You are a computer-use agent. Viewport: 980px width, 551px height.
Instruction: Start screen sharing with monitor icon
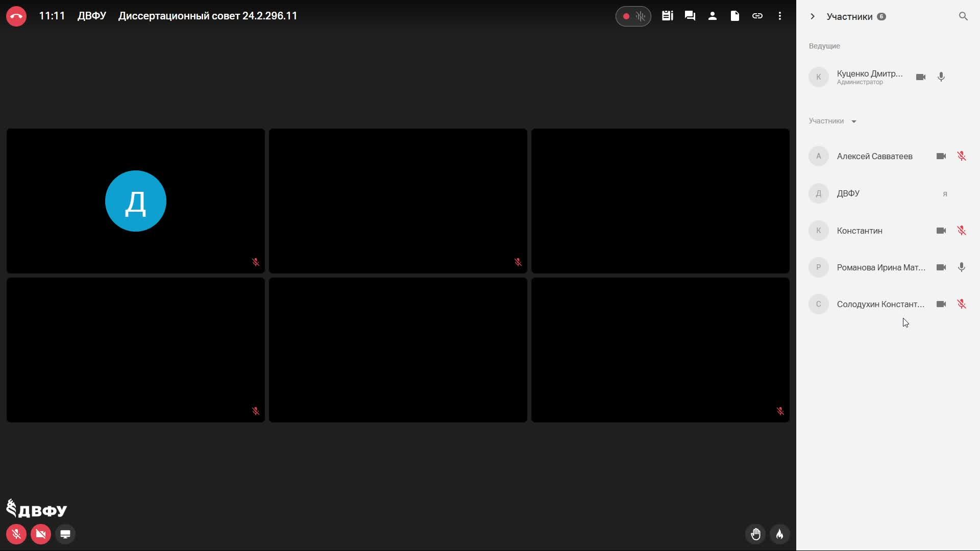pyautogui.click(x=65, y=534)
